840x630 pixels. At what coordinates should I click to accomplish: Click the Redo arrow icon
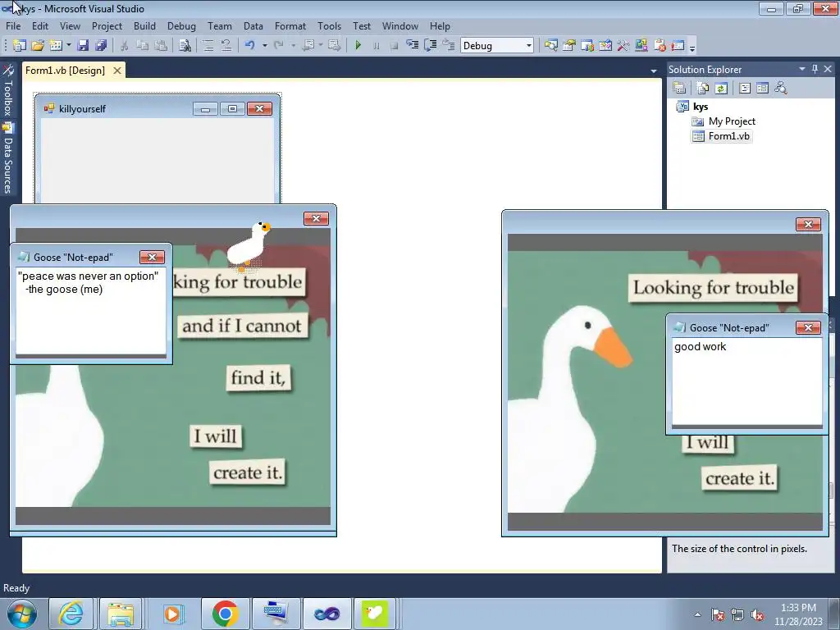tap(279, 46)
